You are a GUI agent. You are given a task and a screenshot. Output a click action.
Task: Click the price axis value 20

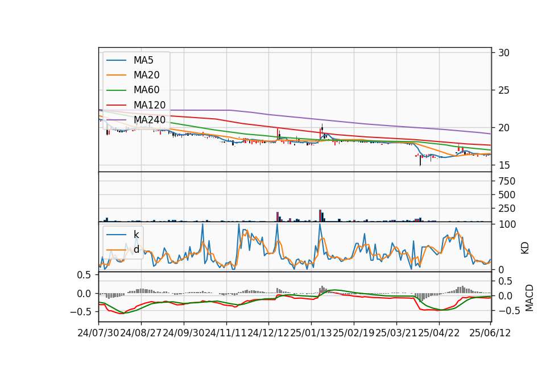point(504,128)
